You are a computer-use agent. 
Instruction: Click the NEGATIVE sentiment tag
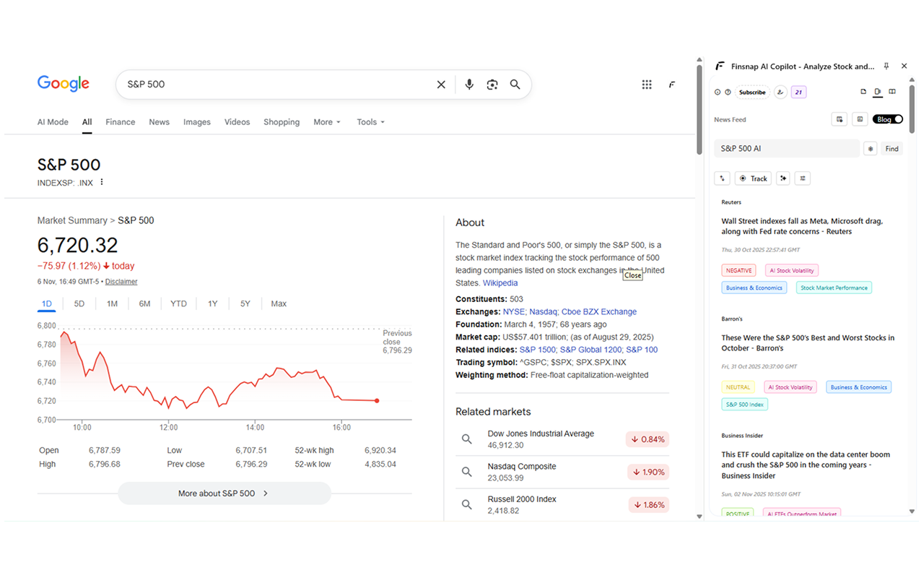(x=738, y=270)
